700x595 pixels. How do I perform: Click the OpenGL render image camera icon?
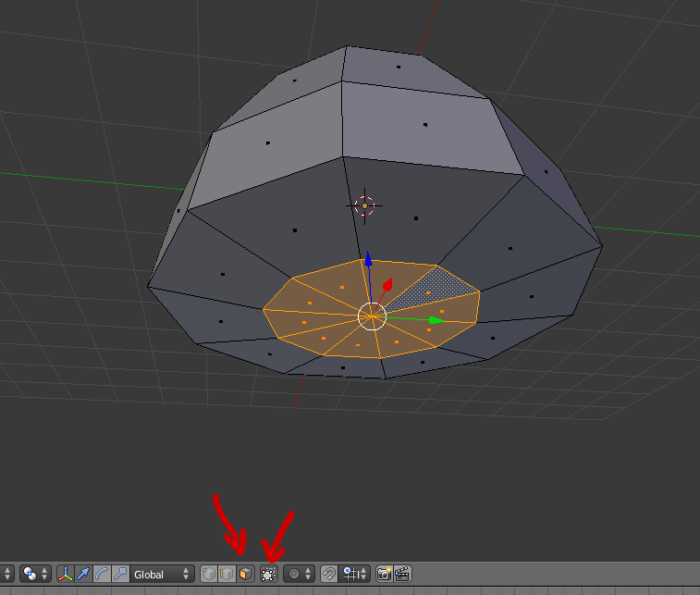pos(384,574)
